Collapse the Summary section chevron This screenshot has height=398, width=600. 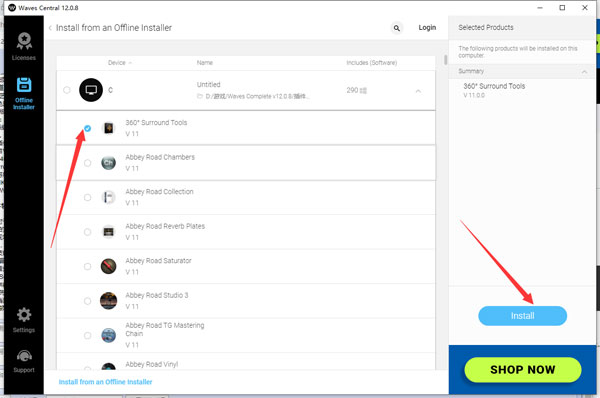584,72
